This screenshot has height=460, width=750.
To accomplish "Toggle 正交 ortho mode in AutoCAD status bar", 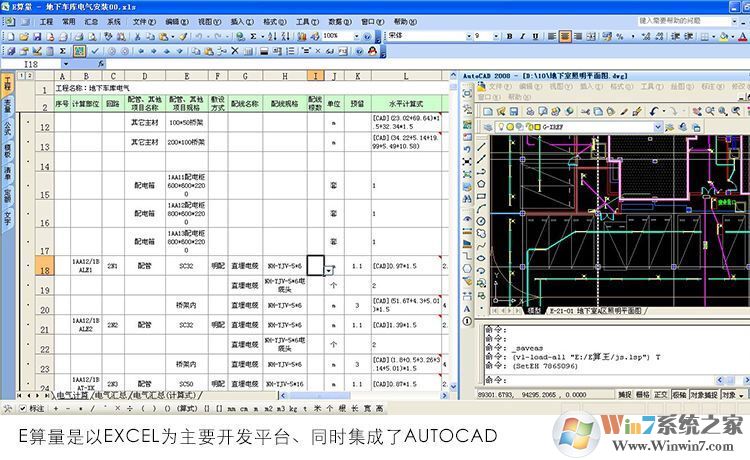I will coord(661,395).
